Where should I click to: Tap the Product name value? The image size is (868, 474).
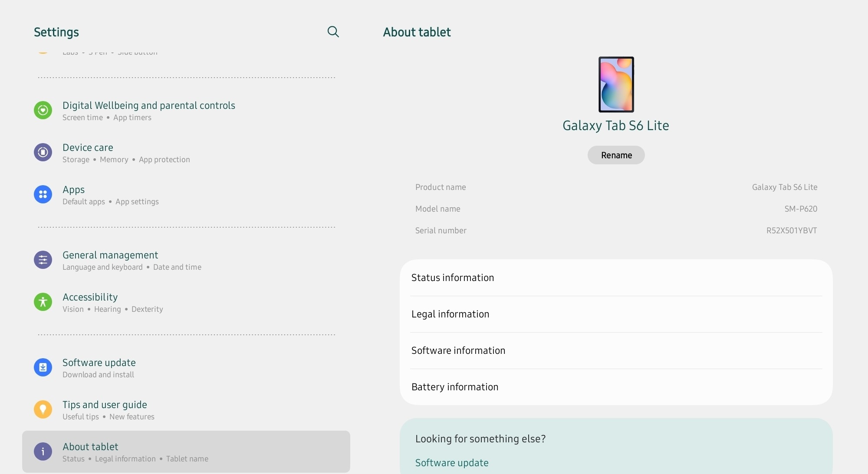(785, 187)
